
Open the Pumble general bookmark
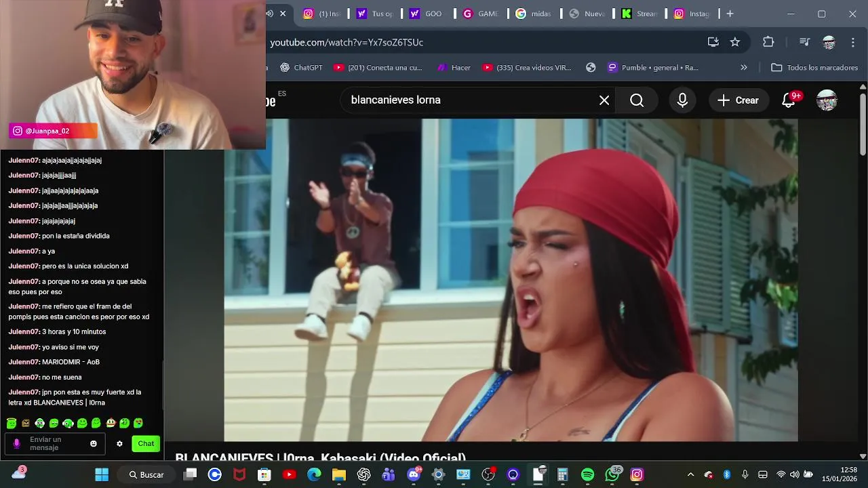[652, 68]
